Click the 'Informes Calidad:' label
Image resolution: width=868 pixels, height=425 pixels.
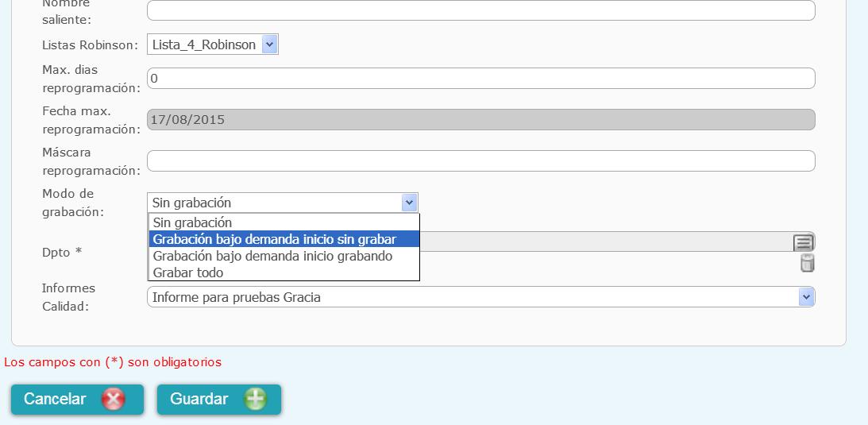click(x=68, y=297)
